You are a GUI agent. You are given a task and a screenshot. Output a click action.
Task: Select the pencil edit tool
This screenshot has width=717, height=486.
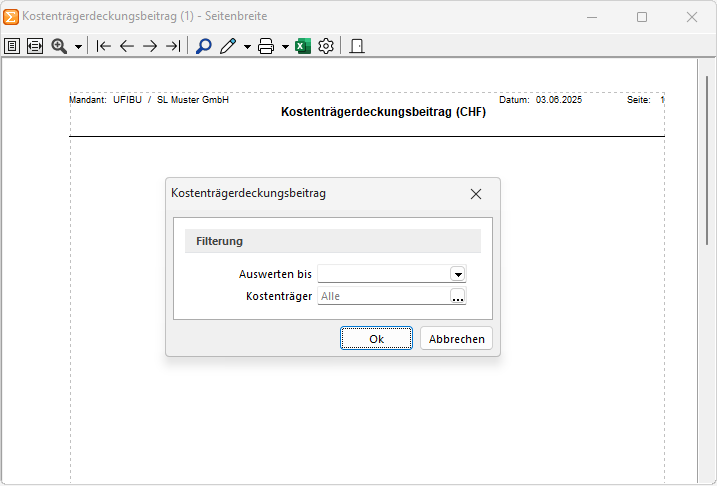[228, 46]
